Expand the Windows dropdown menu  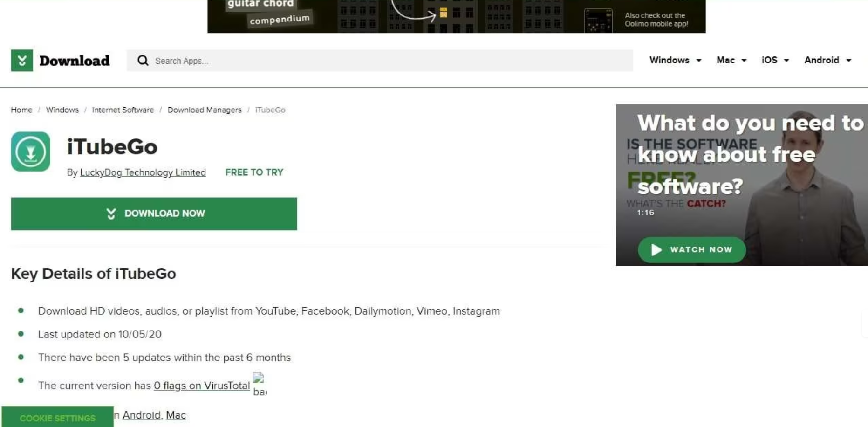click(675, 60)
